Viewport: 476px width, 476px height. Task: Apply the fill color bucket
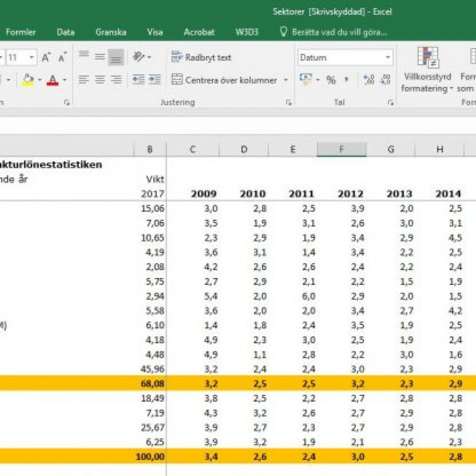click(x=28, y=80)
